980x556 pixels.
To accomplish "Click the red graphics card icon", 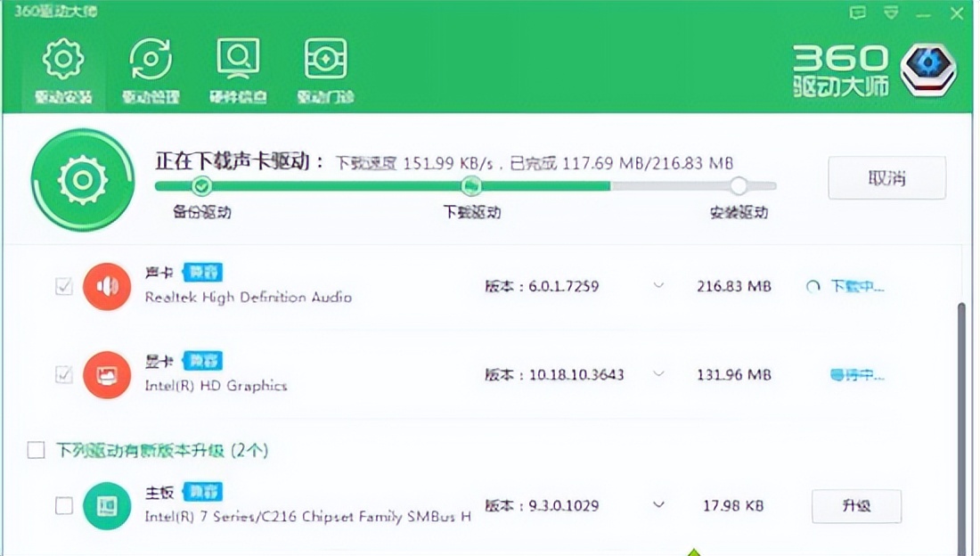I will point(107,374).
